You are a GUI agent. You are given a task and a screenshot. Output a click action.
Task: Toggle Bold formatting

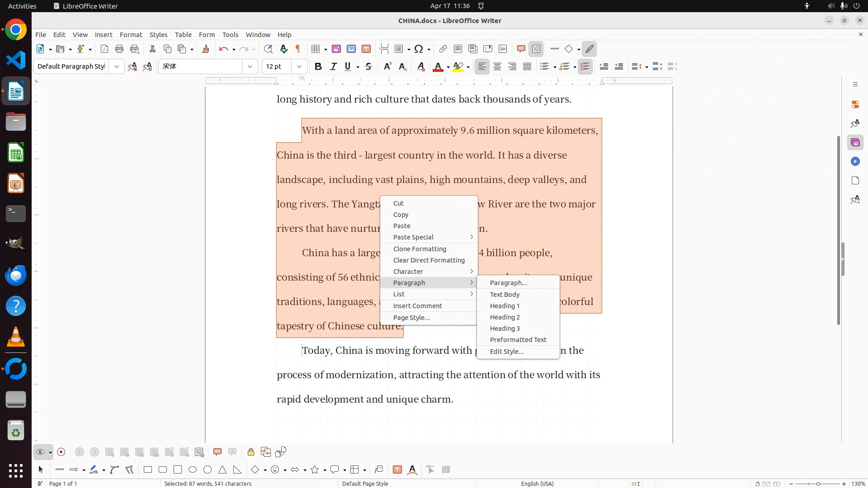[x=318, y=67]
